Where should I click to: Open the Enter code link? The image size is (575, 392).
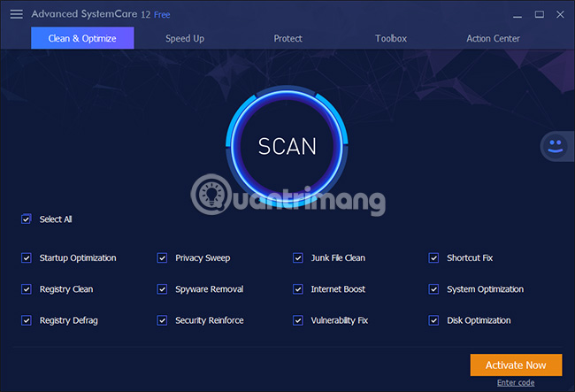point(516,383)
